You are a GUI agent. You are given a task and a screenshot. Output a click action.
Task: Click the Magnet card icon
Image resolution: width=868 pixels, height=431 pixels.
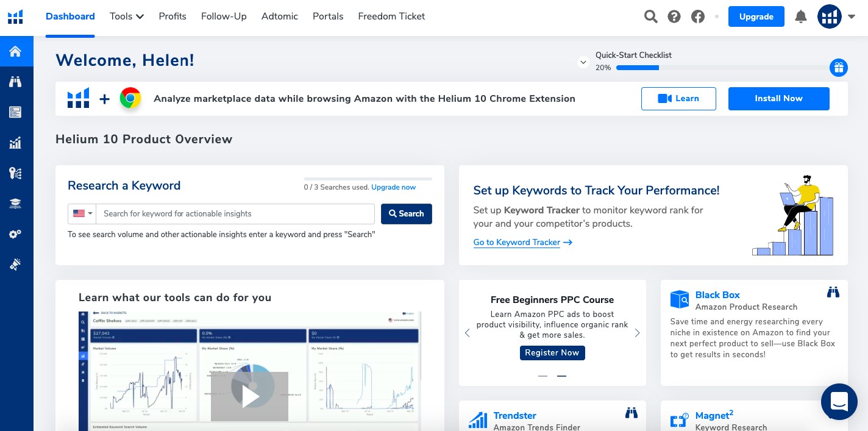[679, 421]
